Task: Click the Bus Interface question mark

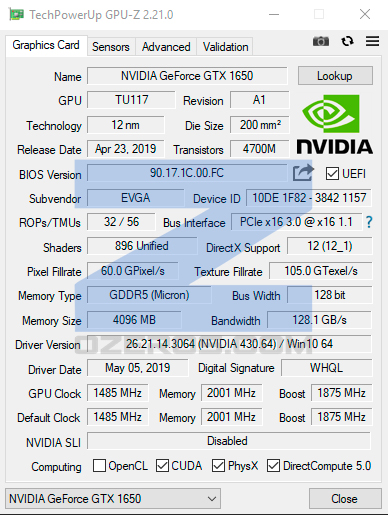Action: pos(369,222)
